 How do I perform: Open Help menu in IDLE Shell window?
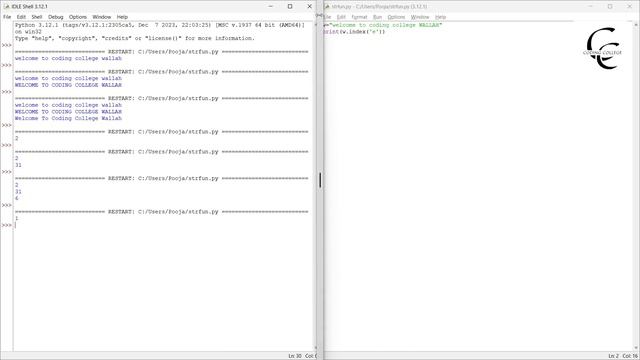point(122,17)
